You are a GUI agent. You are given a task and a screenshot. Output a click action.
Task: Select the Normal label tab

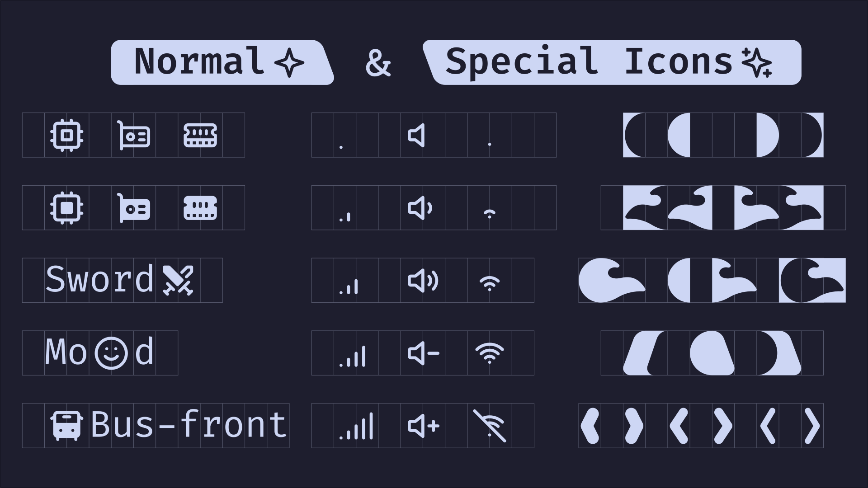coord(221,60)
